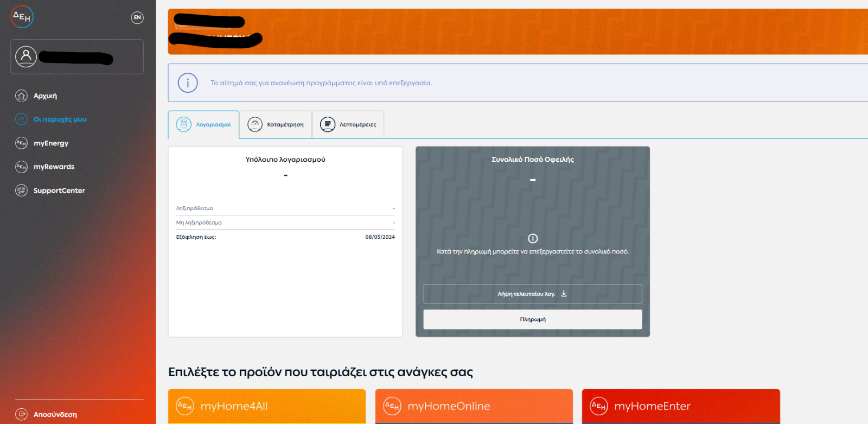Open Οι παροχές μου menu item
This screenshot has height=424, width=868.
tap(60, 119)
